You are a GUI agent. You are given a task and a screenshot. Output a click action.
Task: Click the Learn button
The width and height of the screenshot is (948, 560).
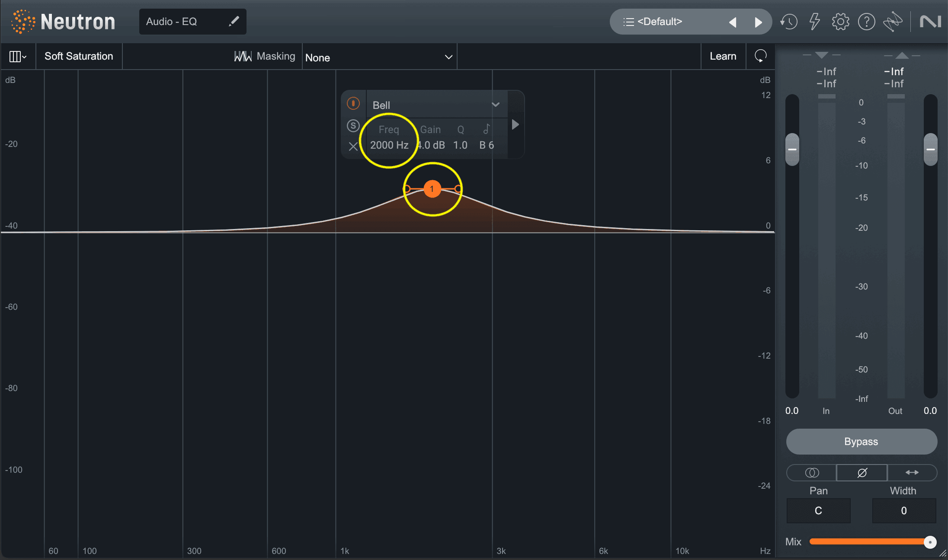click(x=723, y=56)
